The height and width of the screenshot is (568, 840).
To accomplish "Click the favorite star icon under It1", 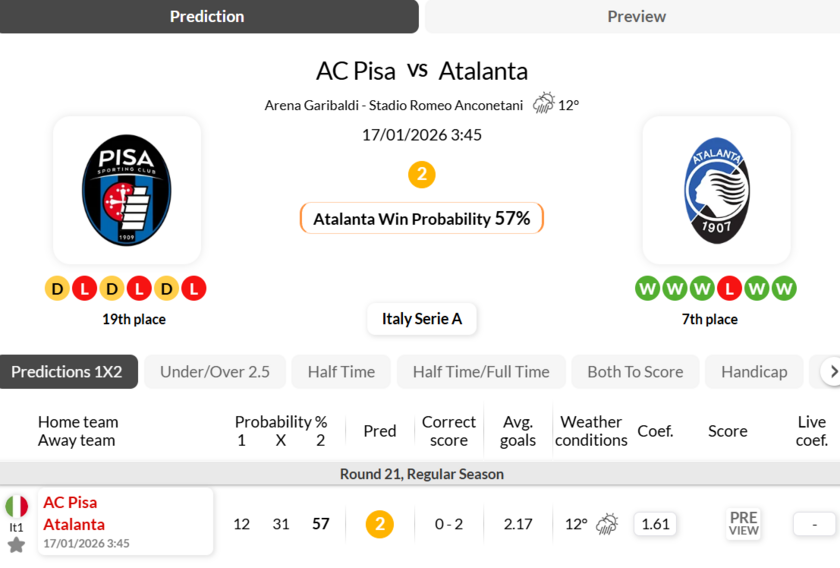I will tap(16, 545).
